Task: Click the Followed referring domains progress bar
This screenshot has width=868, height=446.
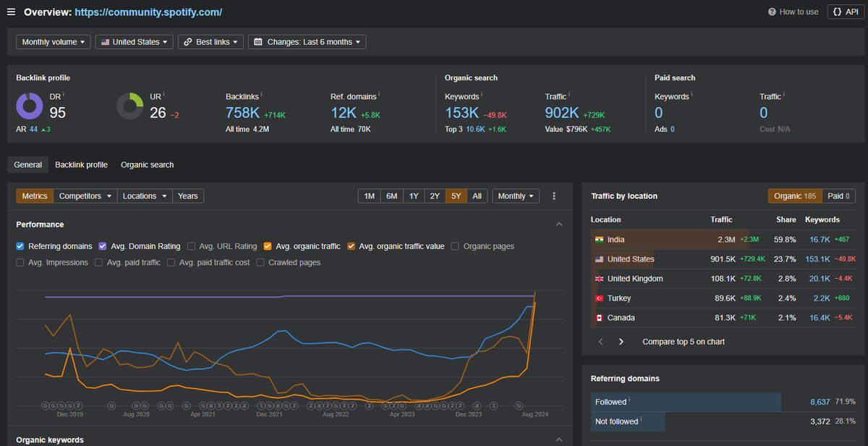Action: point(686,402)
